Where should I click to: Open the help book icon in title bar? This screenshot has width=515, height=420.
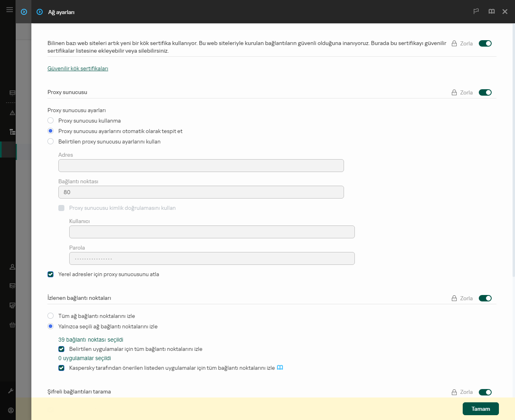click(x=491, y=11)
